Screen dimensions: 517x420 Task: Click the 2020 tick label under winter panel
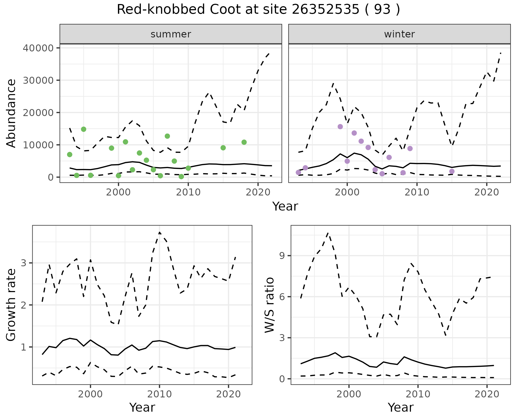[487, 192]
